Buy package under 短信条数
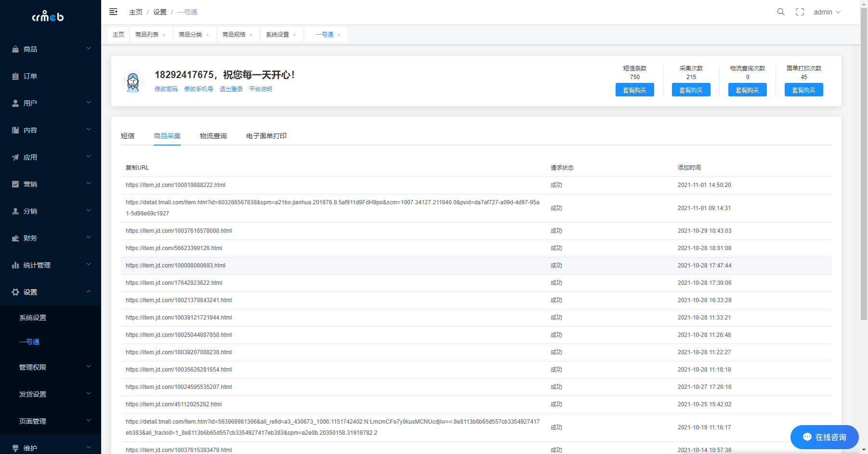 pos(635,90)
